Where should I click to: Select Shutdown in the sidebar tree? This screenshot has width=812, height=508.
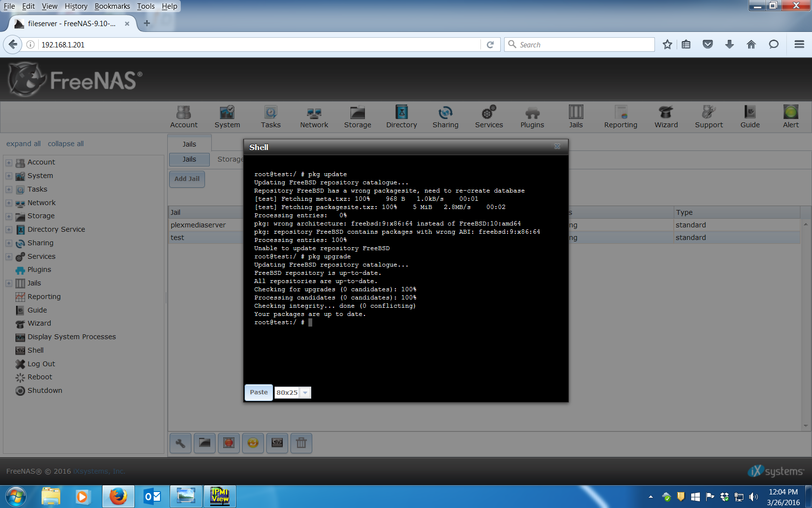44,390
